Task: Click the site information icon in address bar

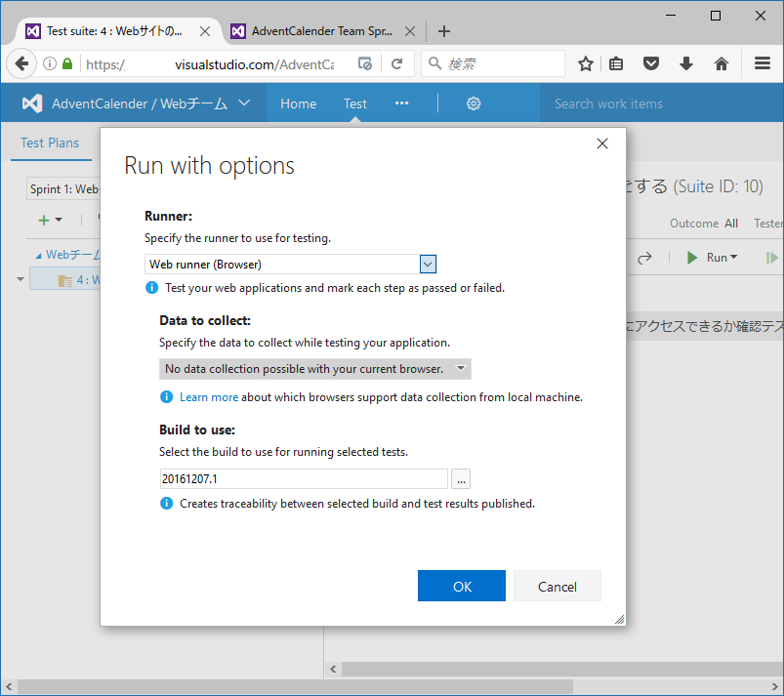Action: click(50, 63)
